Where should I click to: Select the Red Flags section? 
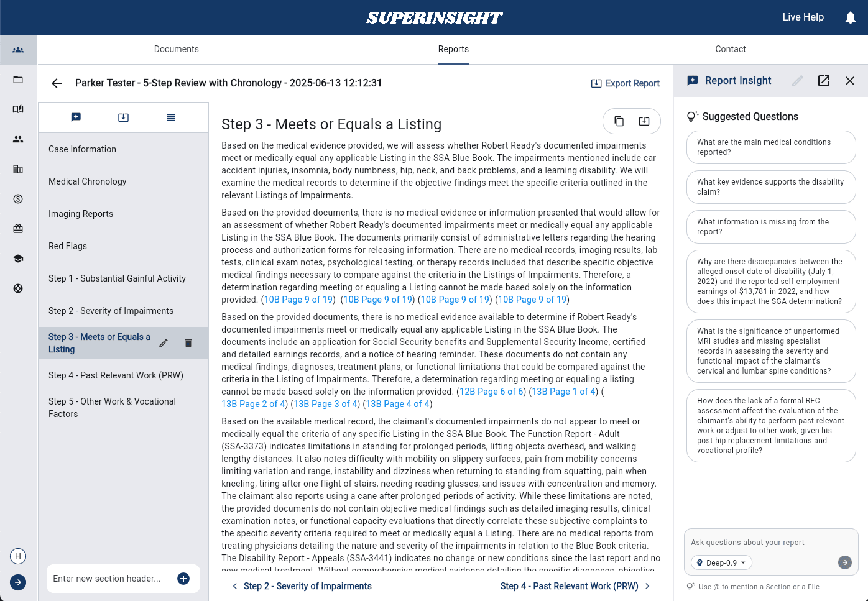(x=68, y=246)
